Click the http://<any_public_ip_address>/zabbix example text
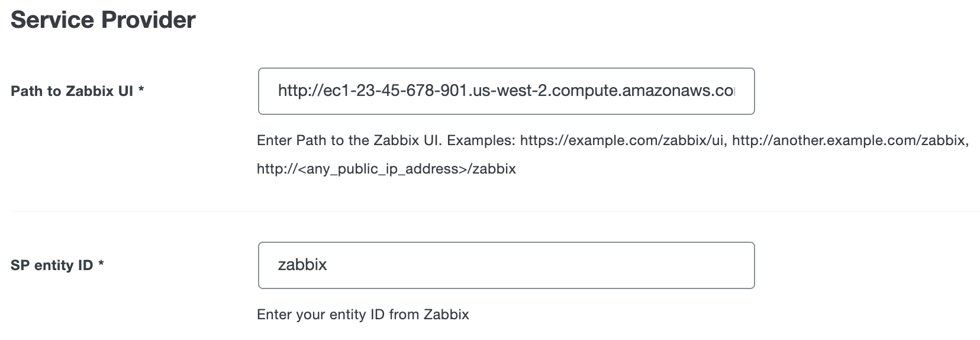980x340 pixels. pyautogui.click(x=386, y=169)
